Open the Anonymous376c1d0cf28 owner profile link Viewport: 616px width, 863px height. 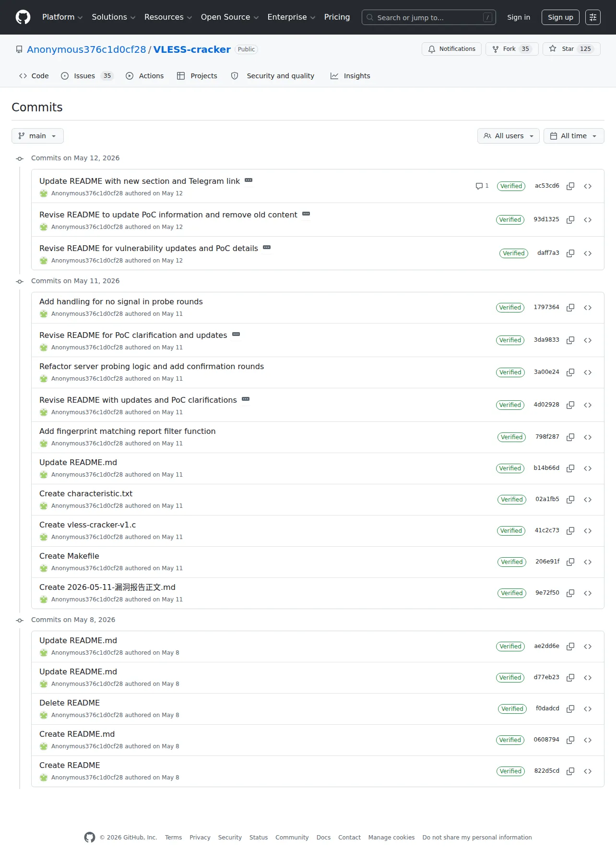[86, 49]
